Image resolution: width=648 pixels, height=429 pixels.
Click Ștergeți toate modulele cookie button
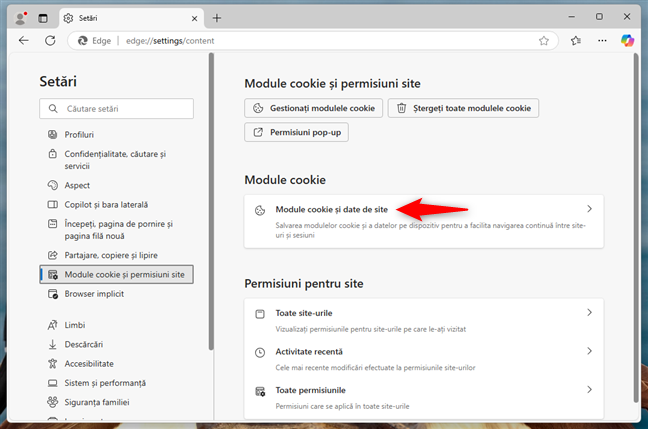pyautogui.click(x=463, y=108)
